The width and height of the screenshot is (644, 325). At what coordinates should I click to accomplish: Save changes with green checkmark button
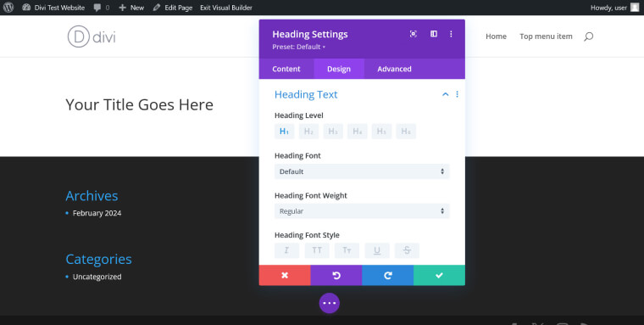coord(440,275)
